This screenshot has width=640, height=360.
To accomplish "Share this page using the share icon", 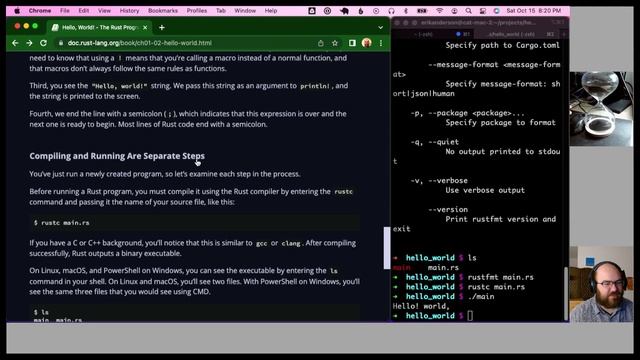I will pyautogui.click(x=321, y=43).
